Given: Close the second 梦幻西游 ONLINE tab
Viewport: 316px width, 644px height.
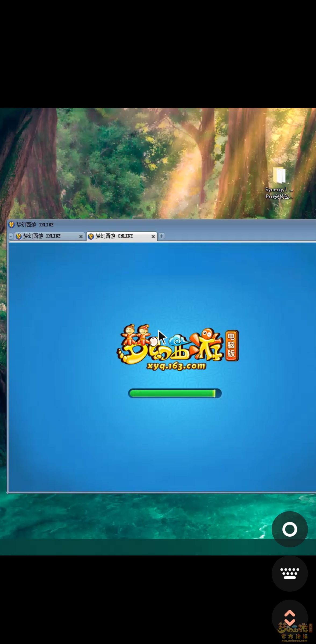Looking at the screenshot, I should [153, 236].
